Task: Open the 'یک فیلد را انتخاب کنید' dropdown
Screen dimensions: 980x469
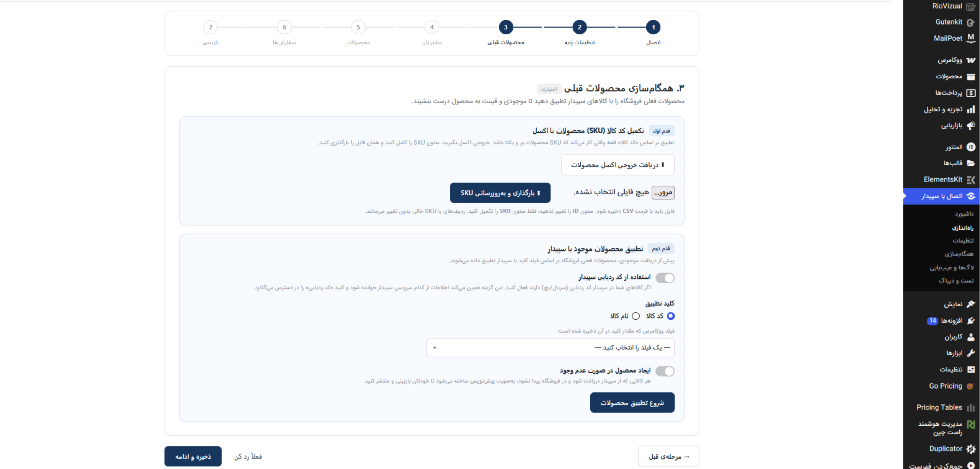Action: [550, 348]
